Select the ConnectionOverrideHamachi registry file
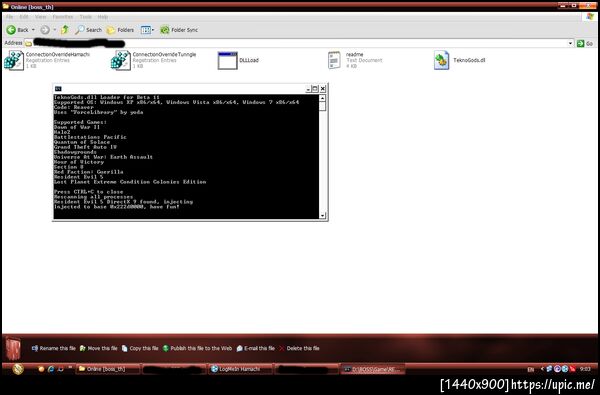This screenshot has height=395, width=600. click(47, 60)
